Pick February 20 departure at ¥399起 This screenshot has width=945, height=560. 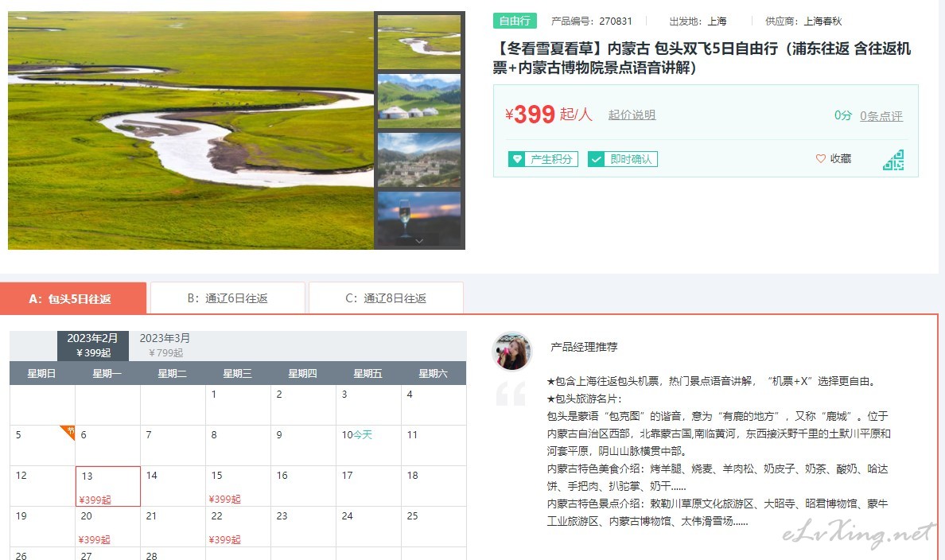coord(108,527)
